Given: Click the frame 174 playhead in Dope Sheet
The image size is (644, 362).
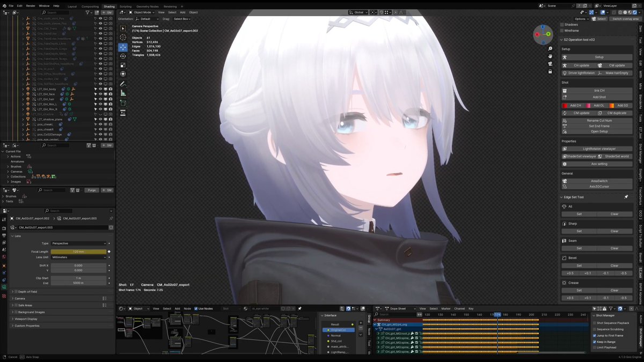Looking at the screenshot, I should coord(497,315).
